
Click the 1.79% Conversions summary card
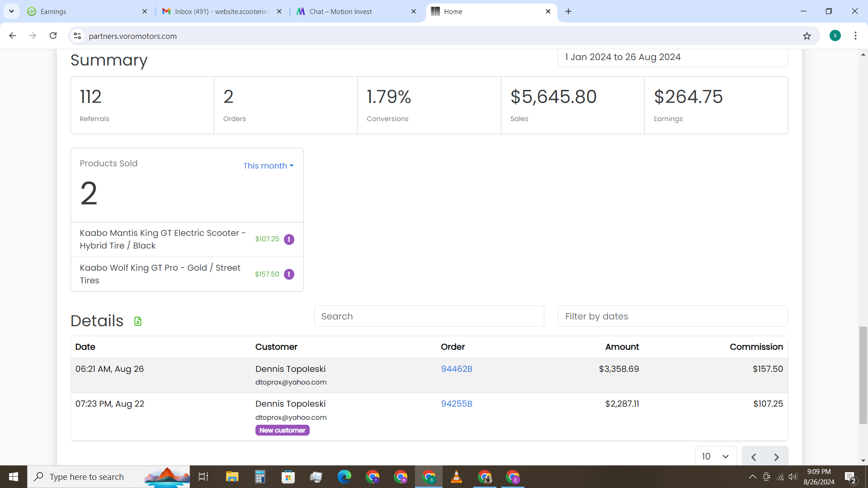[429, 105]
